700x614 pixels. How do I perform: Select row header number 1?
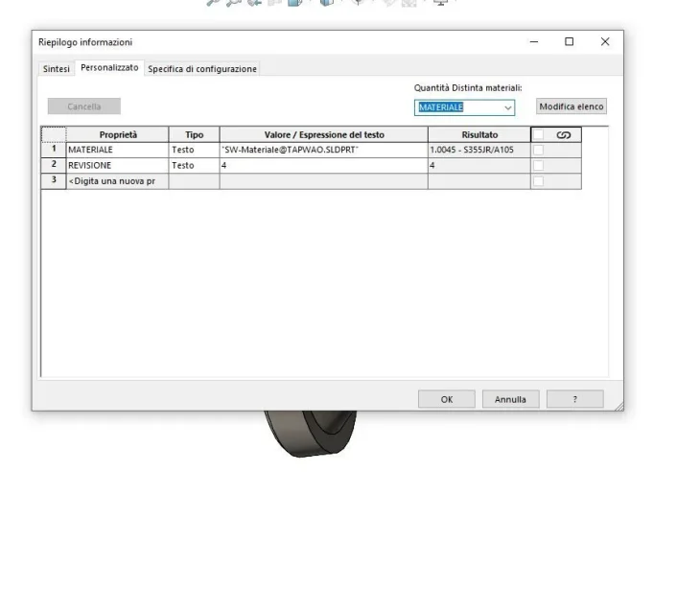coord(54,150)
